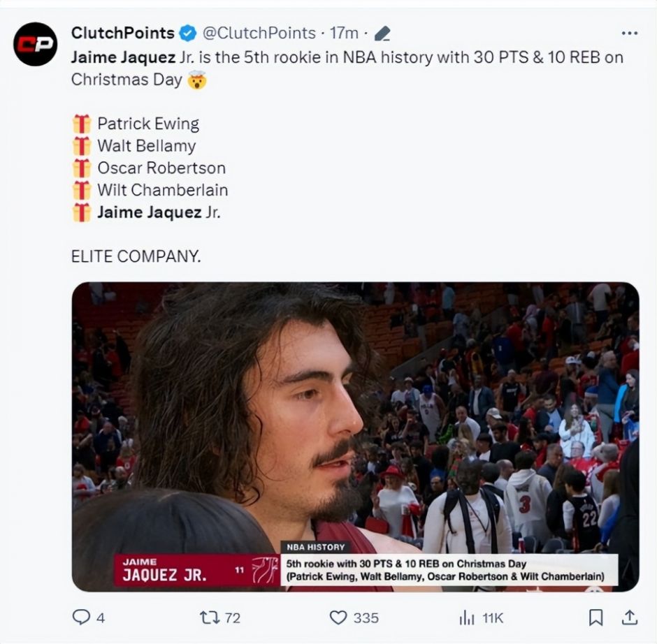
Task: Click the 17m timestamp
Action: pyautogui.click(x=344, y=33)
